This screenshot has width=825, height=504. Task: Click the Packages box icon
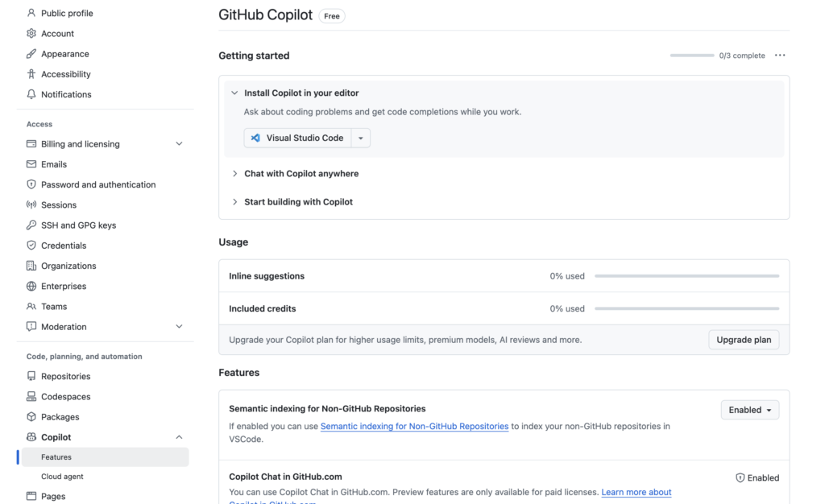click(31, 417)
